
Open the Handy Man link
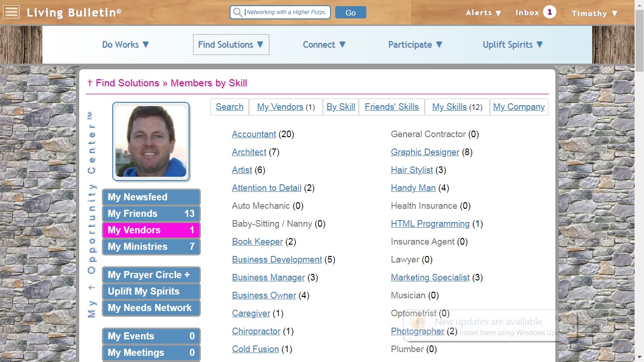413,188
